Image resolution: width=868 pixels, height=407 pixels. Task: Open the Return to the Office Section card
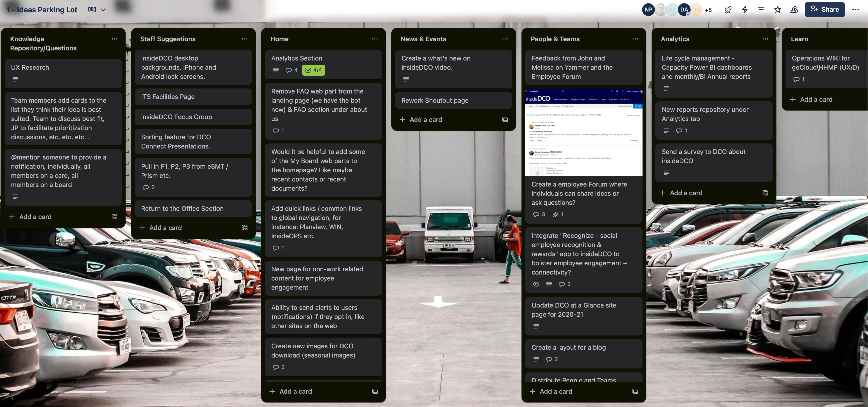coord(193,209)
